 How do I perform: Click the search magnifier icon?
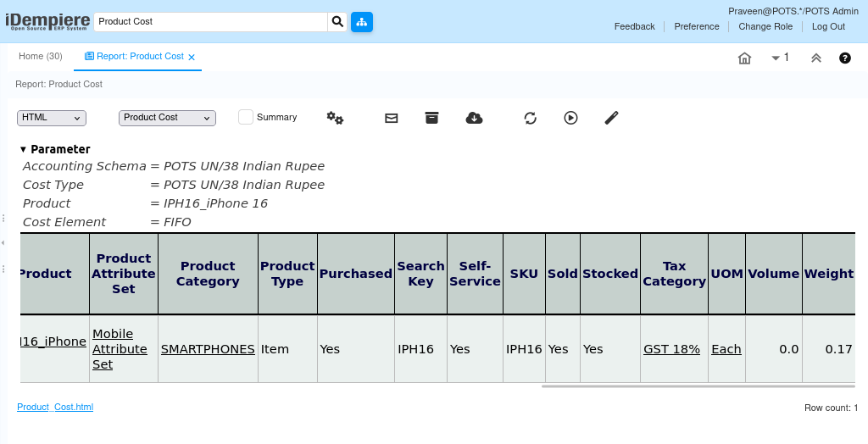(x=337, y=21)
